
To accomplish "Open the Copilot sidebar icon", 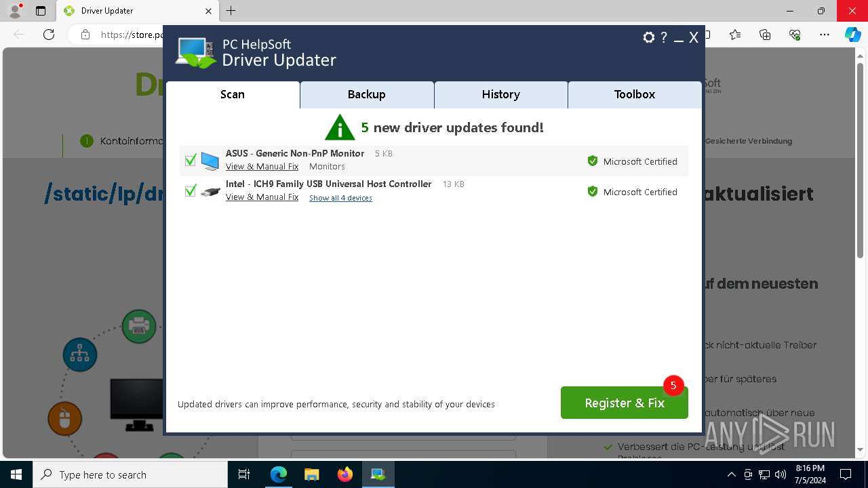I will (x=852, y=35).
